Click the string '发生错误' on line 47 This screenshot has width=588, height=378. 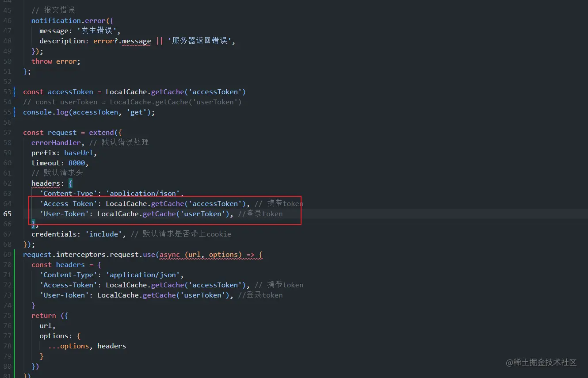(x=97, y=31)
